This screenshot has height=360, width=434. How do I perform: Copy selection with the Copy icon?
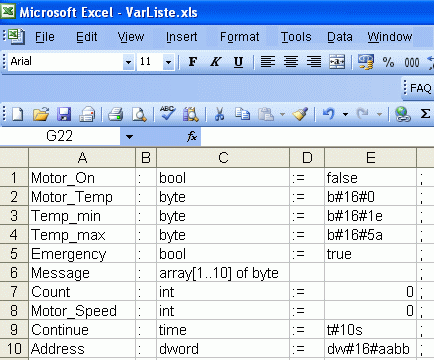click(242, 115)
